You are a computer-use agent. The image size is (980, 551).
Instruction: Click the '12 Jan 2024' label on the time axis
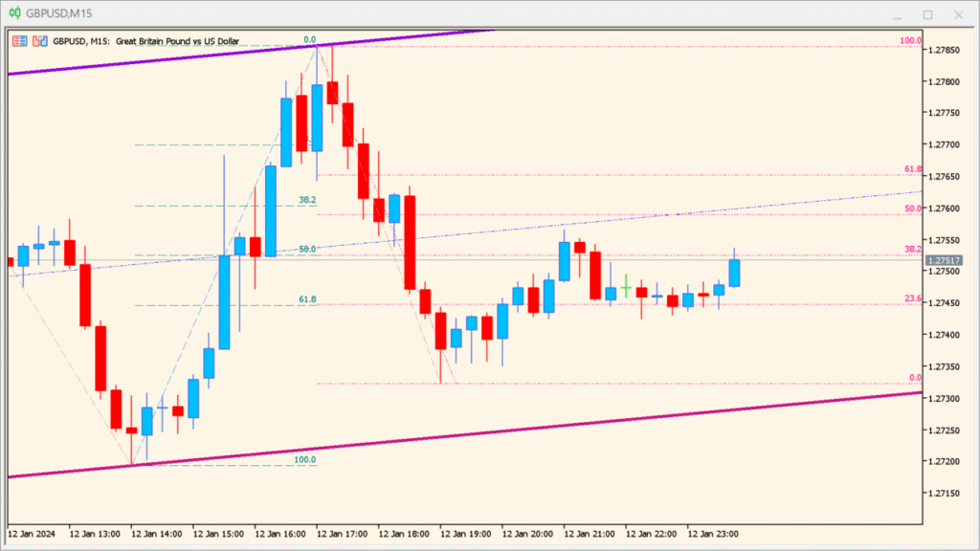(33, 536)
